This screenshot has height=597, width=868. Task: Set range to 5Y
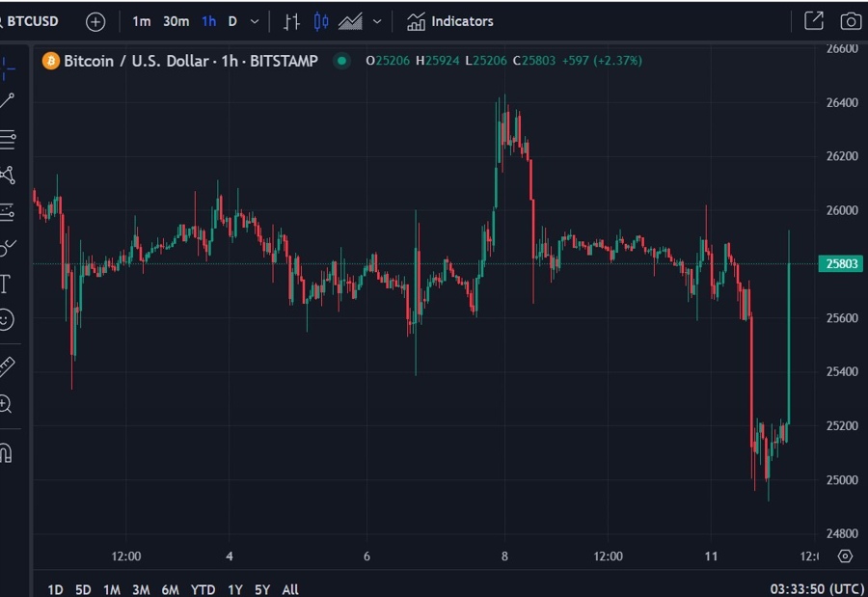pos(262,589)
